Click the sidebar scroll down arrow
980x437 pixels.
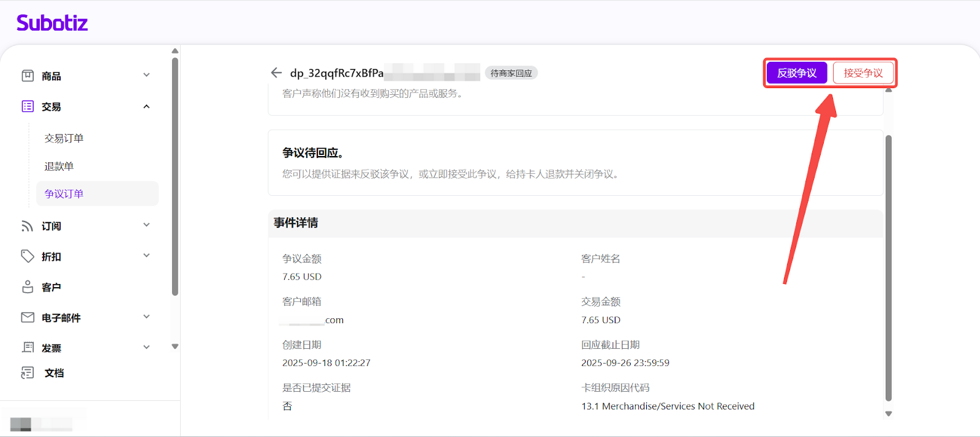[175, 346]
